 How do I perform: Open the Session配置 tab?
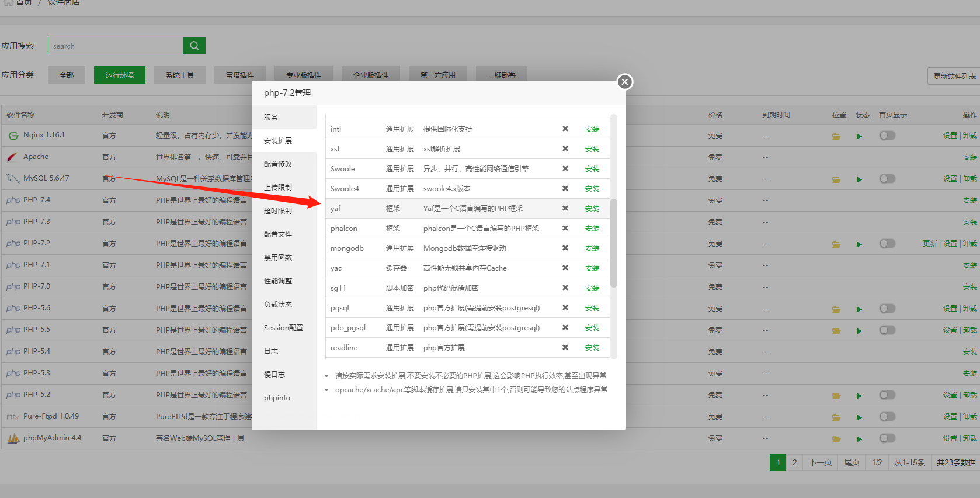284,327
